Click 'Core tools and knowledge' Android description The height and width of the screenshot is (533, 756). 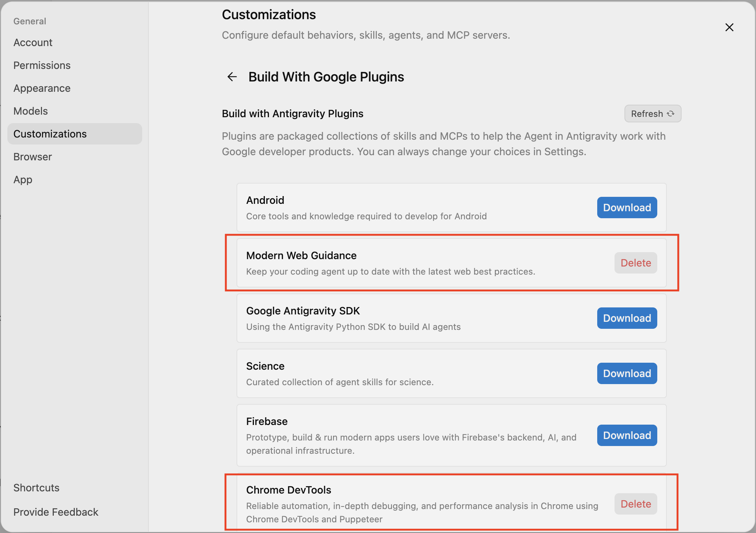366,216
